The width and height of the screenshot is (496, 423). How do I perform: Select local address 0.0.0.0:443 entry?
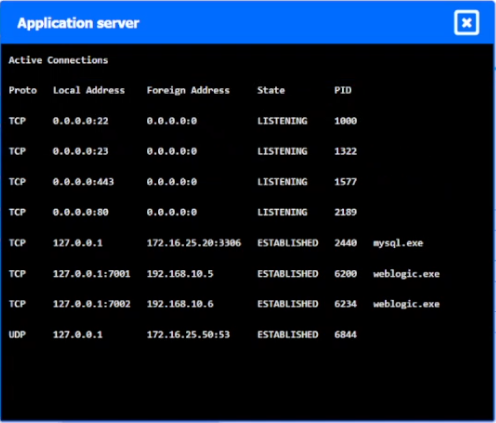click(83, 182)
